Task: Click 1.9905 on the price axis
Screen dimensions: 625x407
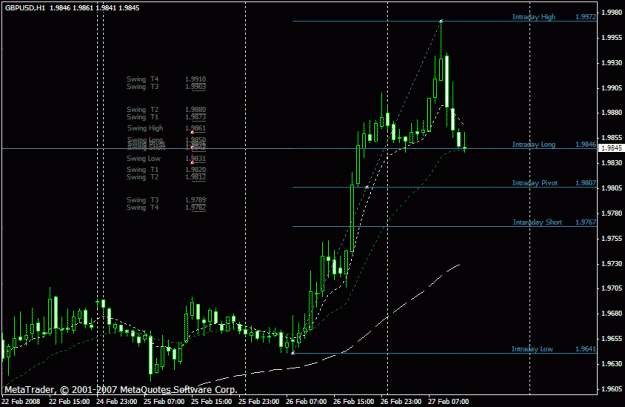Action: click(x=612, y=88)
